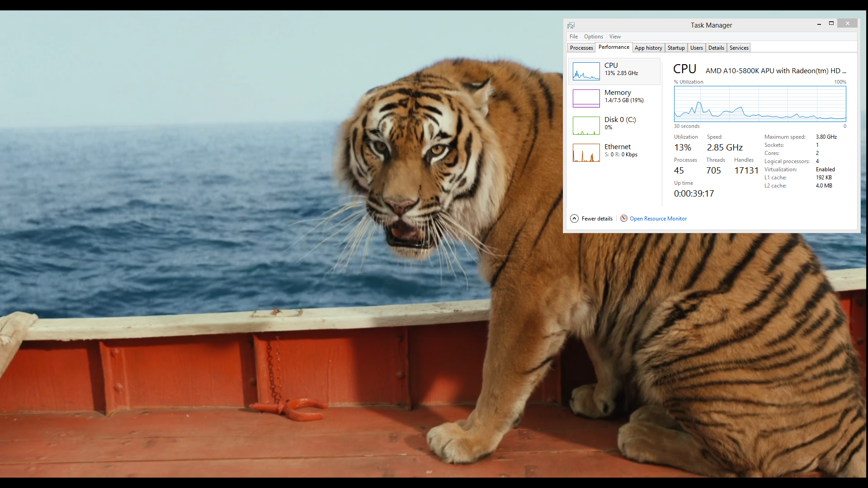
Task: Minimize the Task Manager window
Action: click(x=819, y=24)
